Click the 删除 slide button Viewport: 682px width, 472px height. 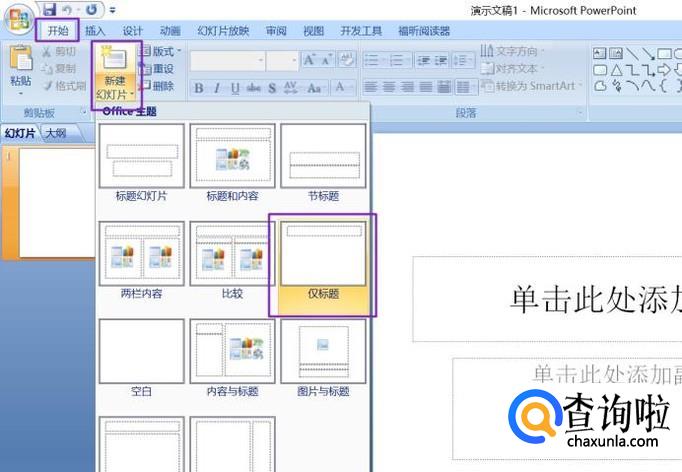tap(156, 86)
